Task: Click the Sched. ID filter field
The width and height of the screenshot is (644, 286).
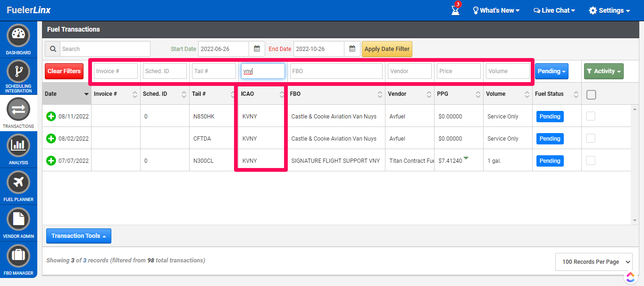Action: 165,71
